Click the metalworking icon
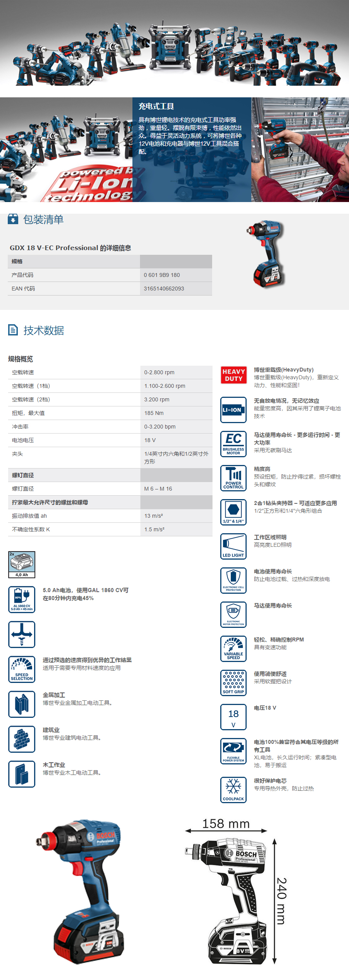 22,704
